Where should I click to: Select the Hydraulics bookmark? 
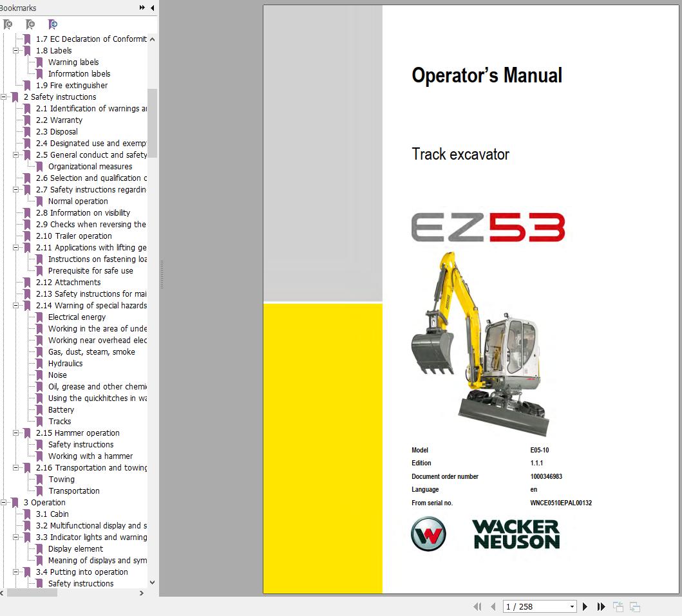65,364
